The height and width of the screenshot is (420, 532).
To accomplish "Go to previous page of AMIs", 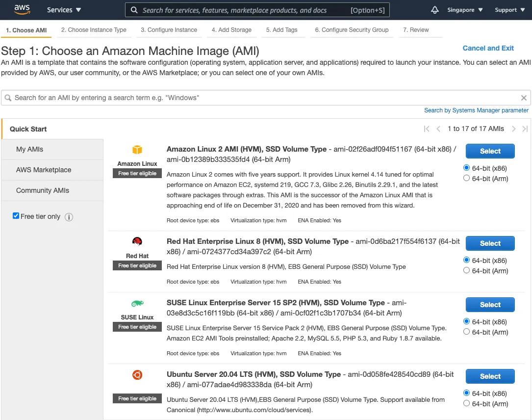I will [438, 129].
